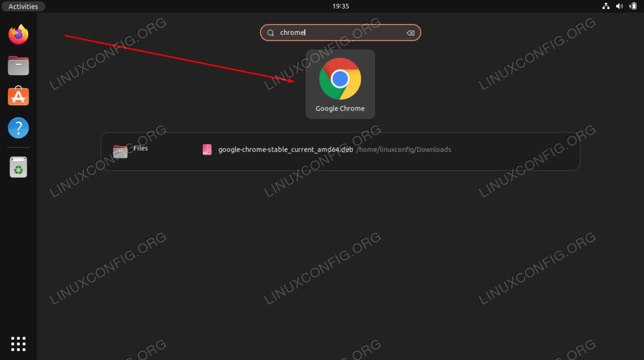Screen dimensions: 644x360
Task: Click the Google Chrome label
Action: [340, 108]
